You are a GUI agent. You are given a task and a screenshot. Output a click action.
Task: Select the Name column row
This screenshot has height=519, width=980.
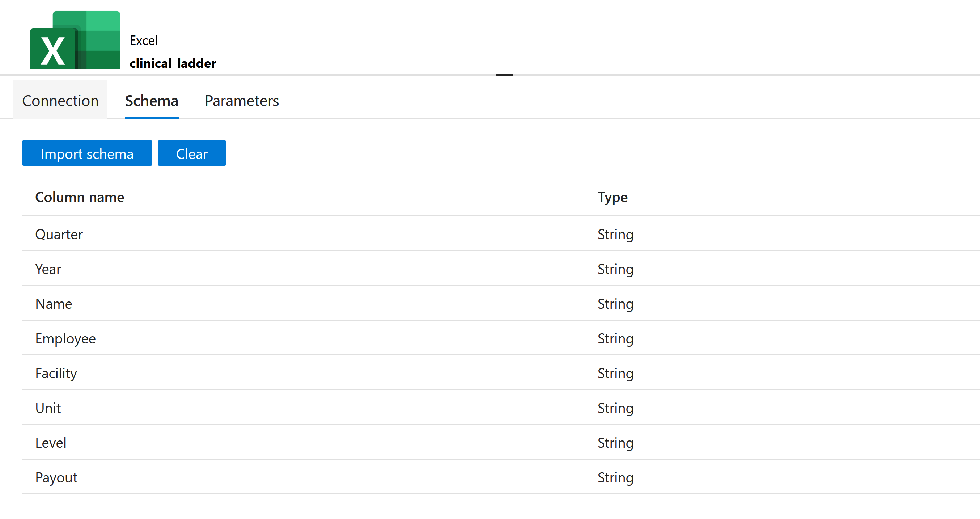(x=501, y=303)
